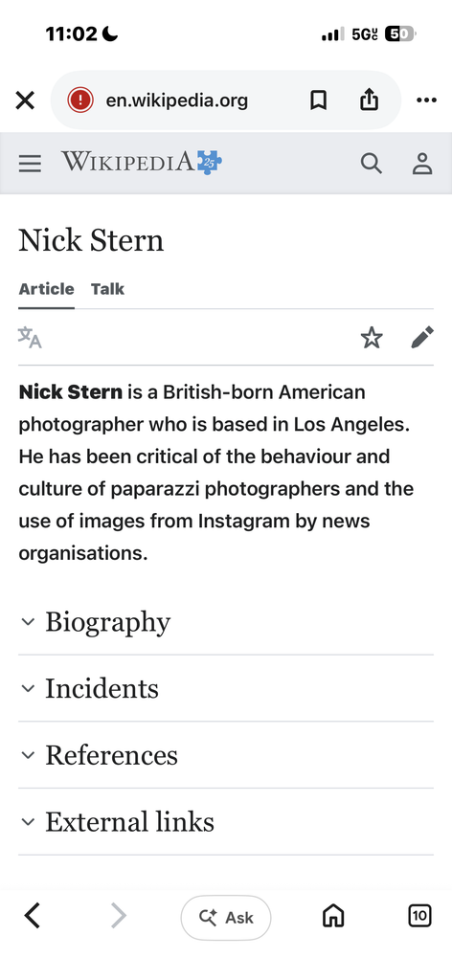
Task: Expand the Biography section
Action: [226, 622]
